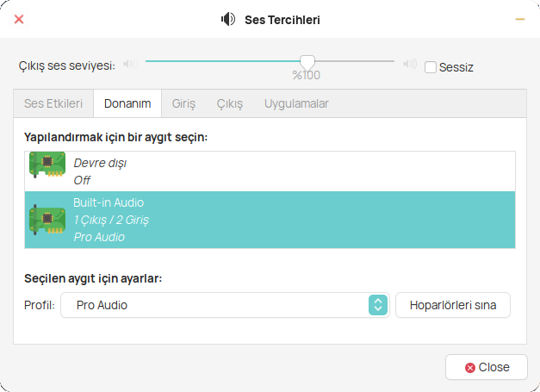Image resolution: width=540 pixels, height=392 pixels.
Task: Click the sound card icon for Devre dışı
Action: pos(47,165)
